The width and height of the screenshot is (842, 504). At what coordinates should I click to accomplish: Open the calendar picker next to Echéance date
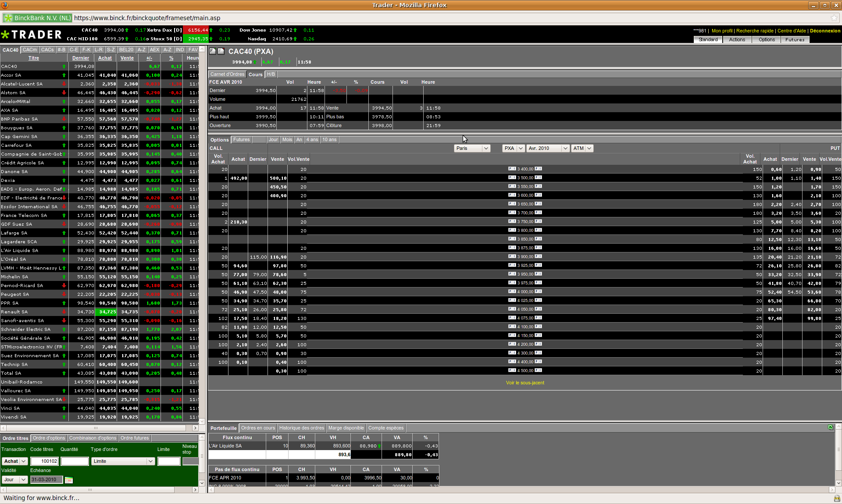click(69, 480)
